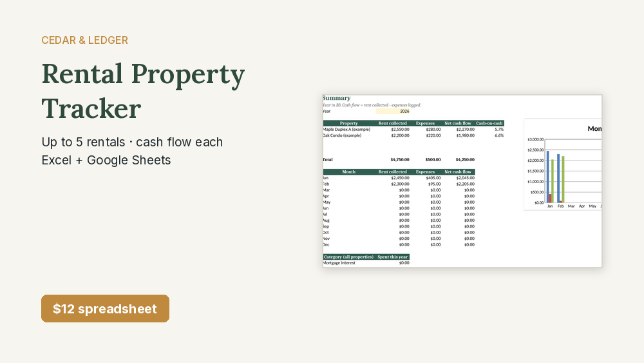
Task: Click the $280.00 expenses cell
Action: pyautogui.click(x=433, y=129)
